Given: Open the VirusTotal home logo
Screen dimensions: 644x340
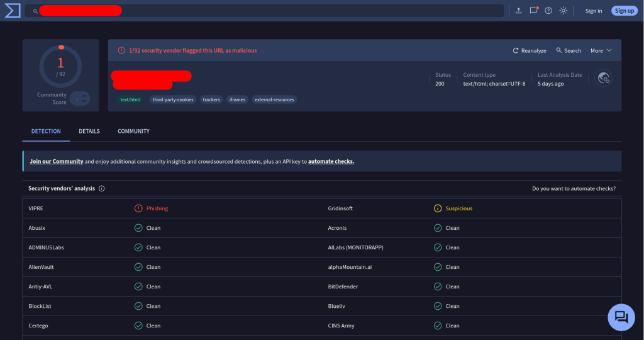Looking at the screenshot, I should (x=13, y=11).
